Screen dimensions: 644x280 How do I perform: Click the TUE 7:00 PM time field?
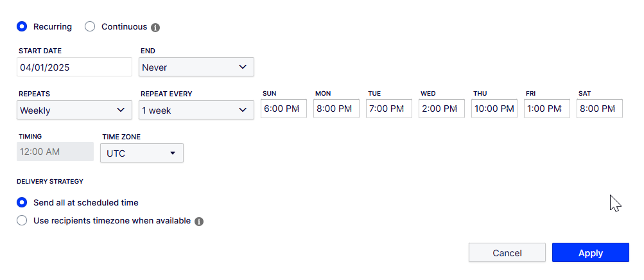pyautogui.click(x=389, y=109)
